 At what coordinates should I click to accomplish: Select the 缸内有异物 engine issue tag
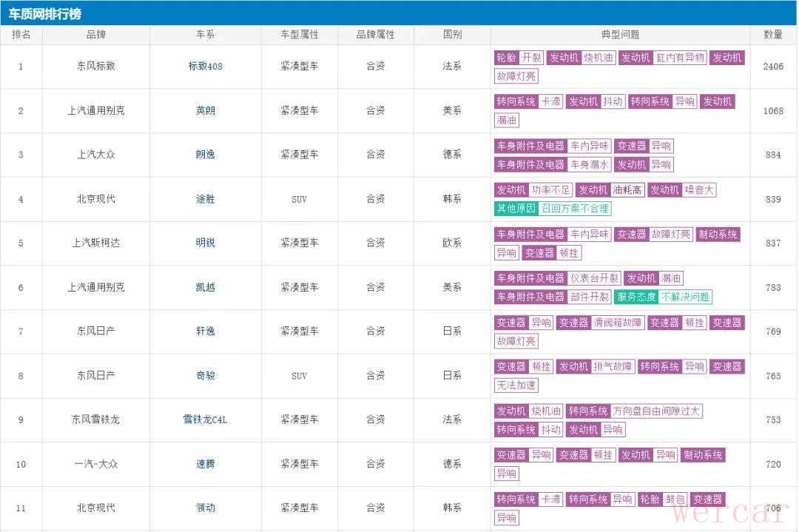680,58
